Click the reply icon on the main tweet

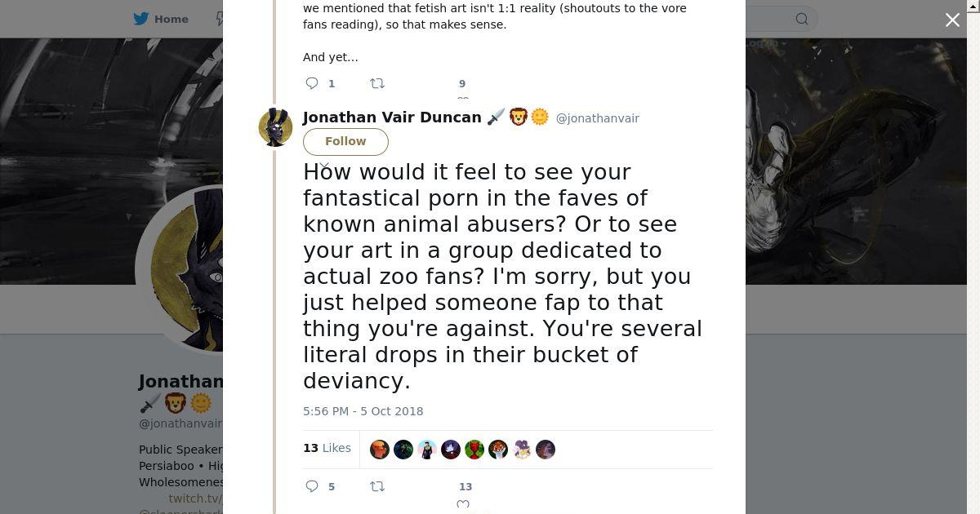[x=312, y=486]
